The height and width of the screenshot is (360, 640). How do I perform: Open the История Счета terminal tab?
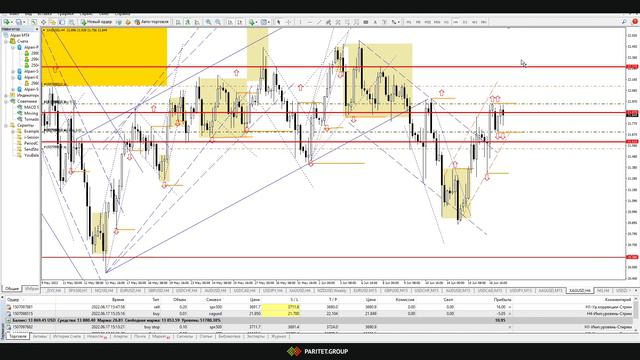[x=67, y=337]
